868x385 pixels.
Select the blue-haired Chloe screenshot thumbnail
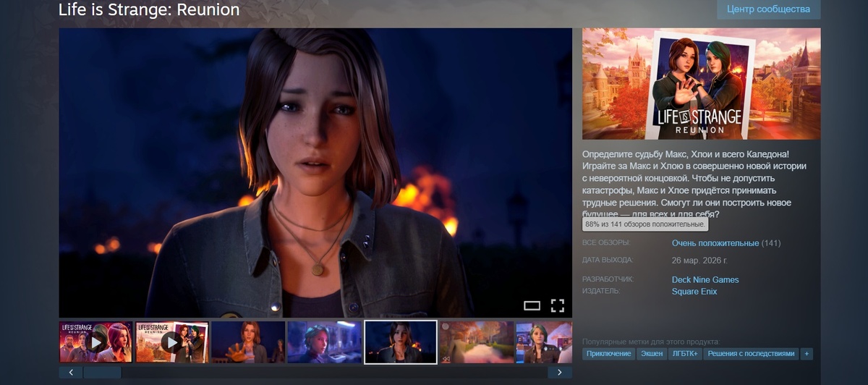tap(324, 342)
